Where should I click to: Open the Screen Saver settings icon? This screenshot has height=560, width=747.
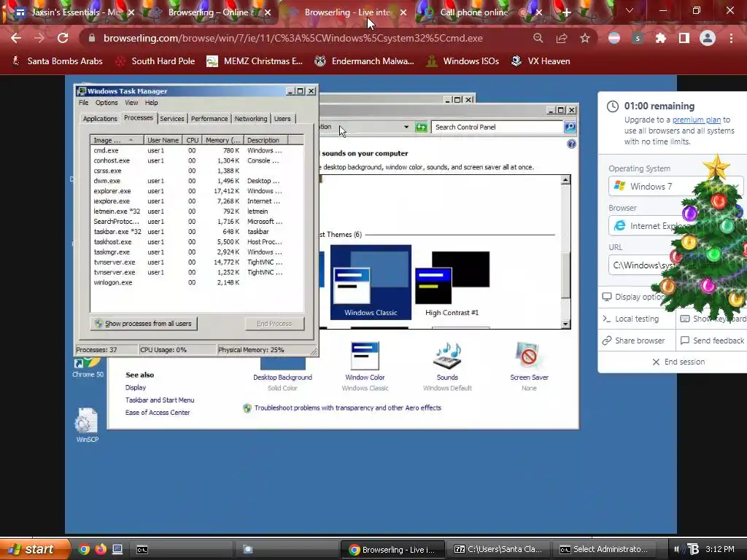point(529,356)
